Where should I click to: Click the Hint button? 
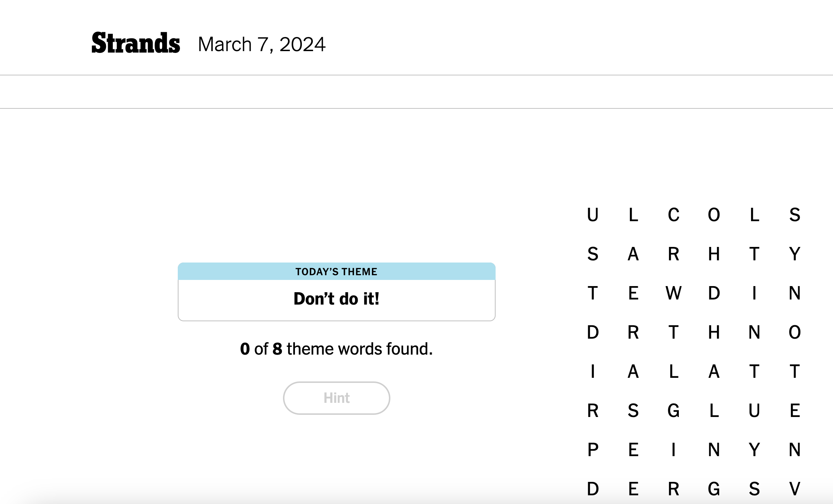coord(336,398)
